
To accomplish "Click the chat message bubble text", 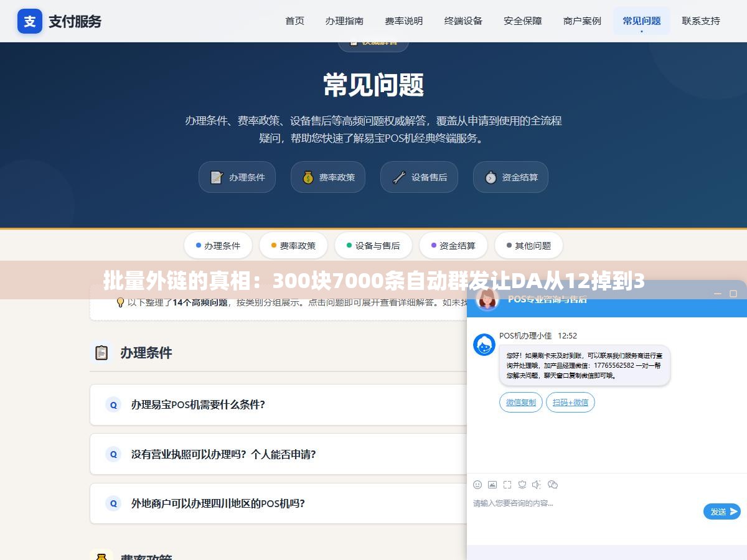I will 585,365.
